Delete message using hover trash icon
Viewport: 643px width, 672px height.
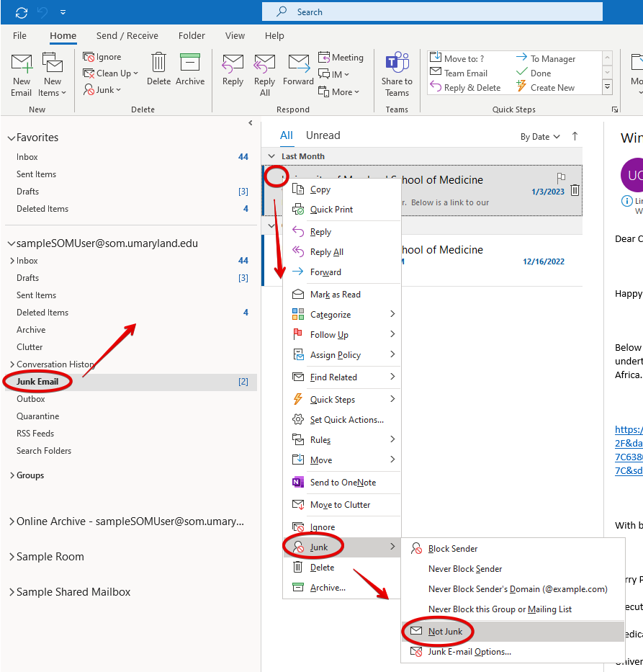click(x=575, y=191)
